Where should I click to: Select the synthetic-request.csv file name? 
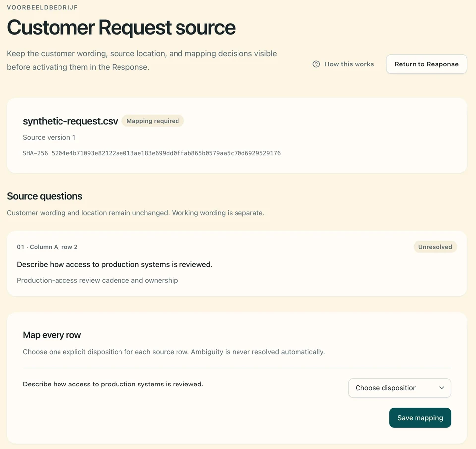(70, 121)
